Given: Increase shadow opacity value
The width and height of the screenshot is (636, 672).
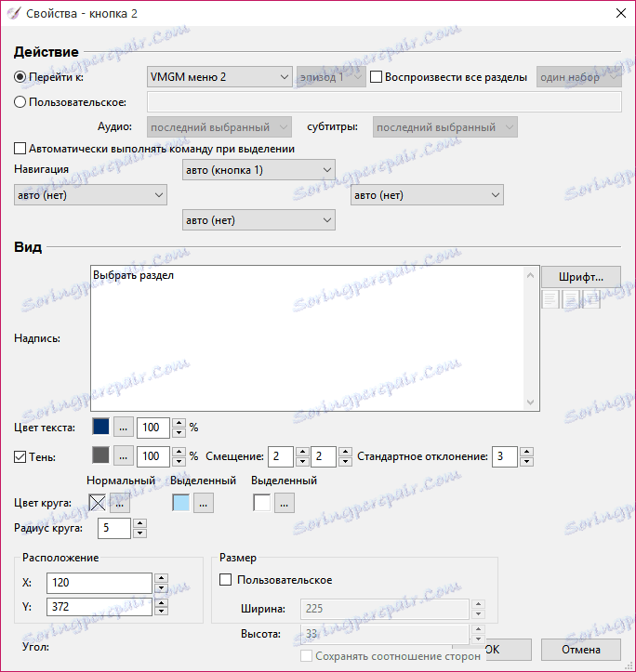Looking at the screenshot, I should (179, 452).
